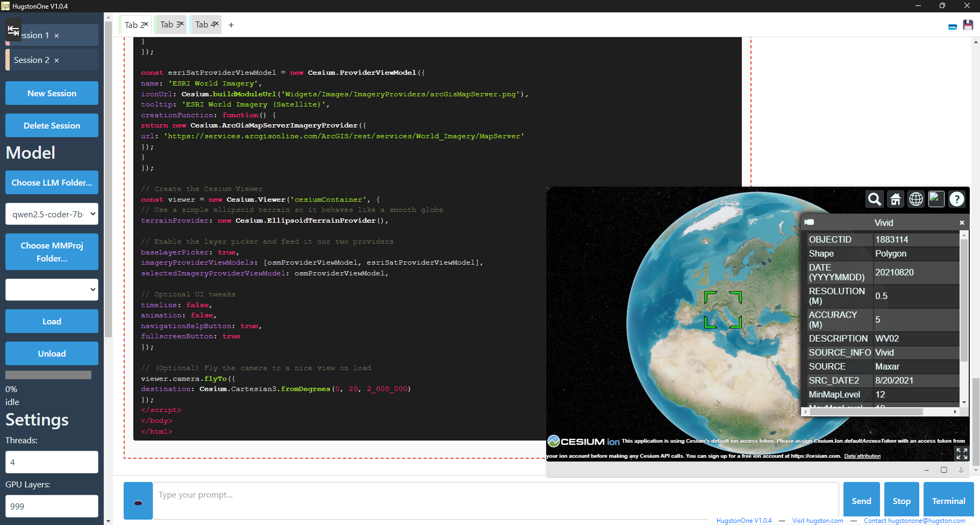Add a new tab with plus icon
The width and height of the screenshot is (980, 525).
(231, 25)
